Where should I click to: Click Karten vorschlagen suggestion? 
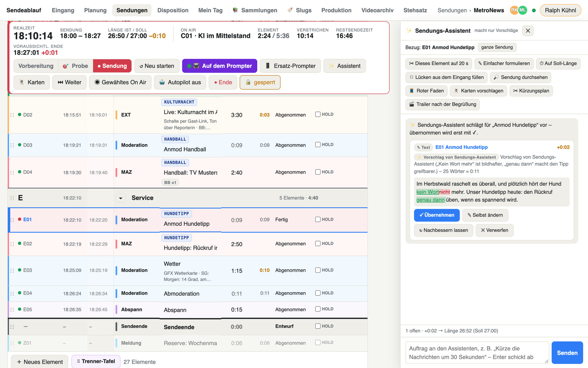coord(478,91)
